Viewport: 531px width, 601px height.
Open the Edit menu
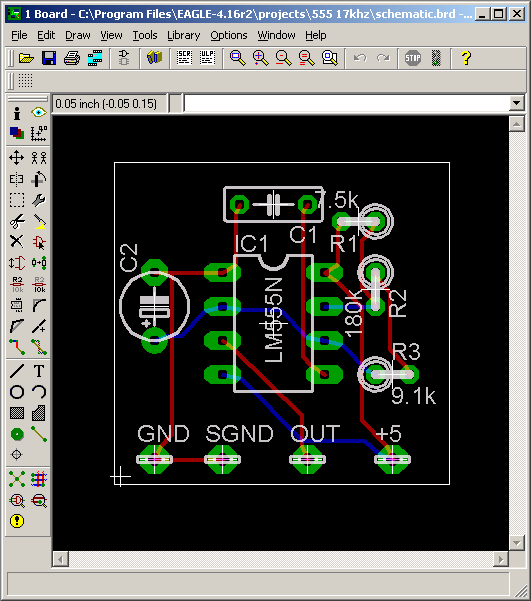pyautogui.click(x=46, y=35)
